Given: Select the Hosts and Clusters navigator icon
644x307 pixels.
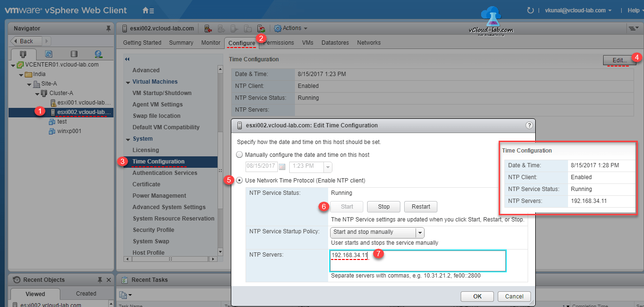Looking at the screenshot, I should [24, 53].
